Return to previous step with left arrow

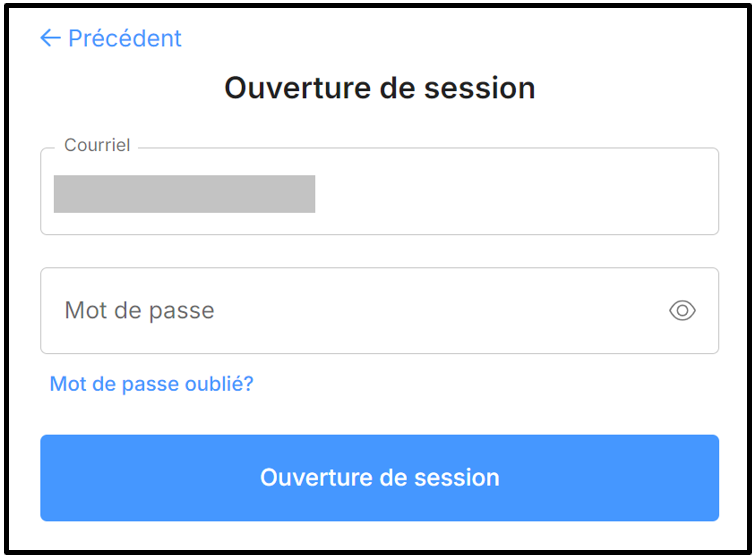pyautogui.click(x=50, y=39)
